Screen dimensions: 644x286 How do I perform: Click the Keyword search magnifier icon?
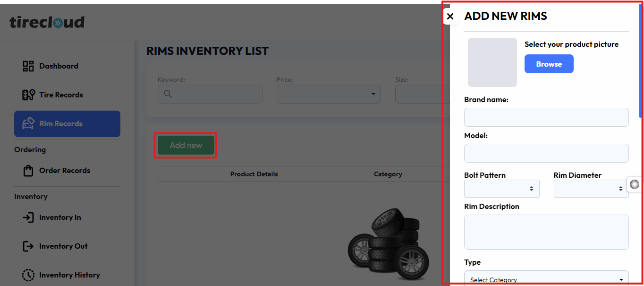tap(168, 94)
